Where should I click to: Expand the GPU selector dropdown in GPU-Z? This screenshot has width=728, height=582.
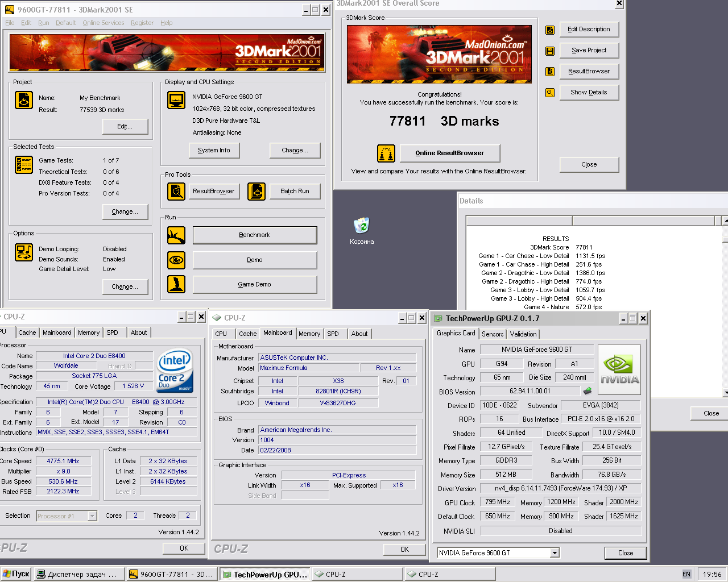point(555,553)
